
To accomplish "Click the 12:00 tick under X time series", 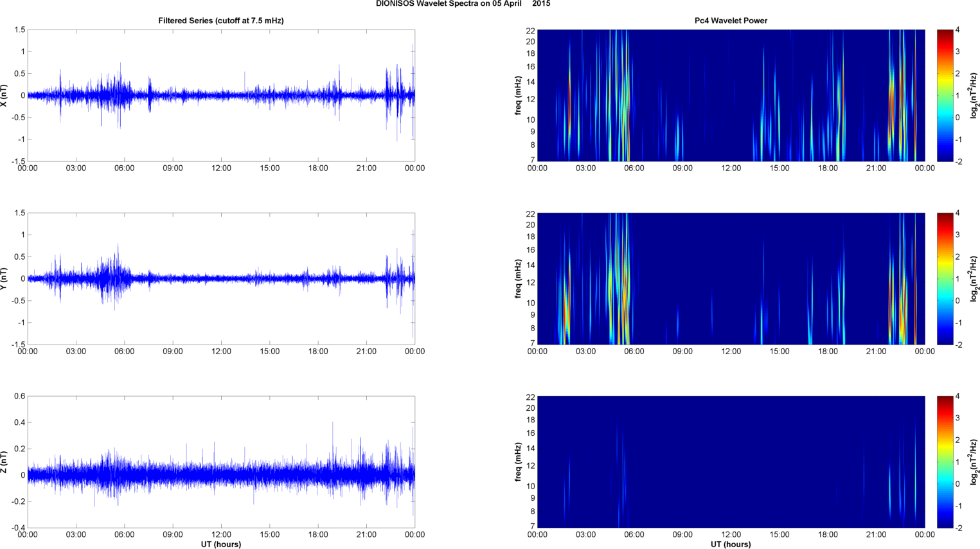I will 221,168.
